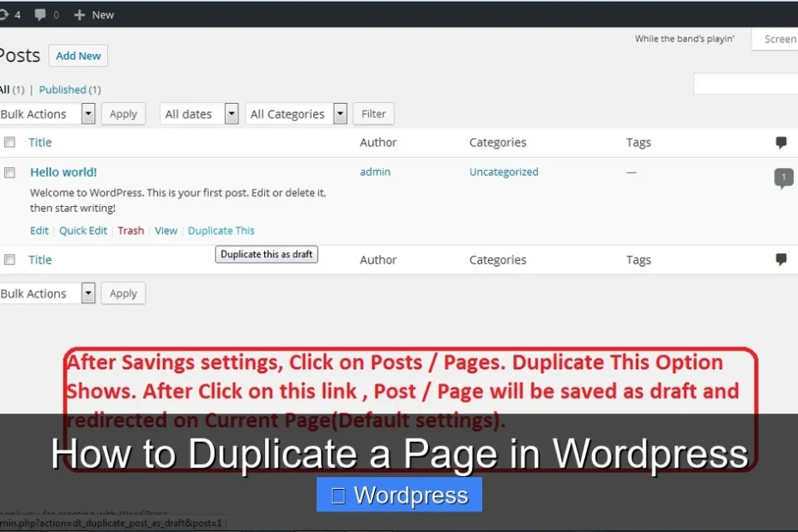Click comments column icon in table header
This screenshot has height=532, width=798.
(781, 142)
